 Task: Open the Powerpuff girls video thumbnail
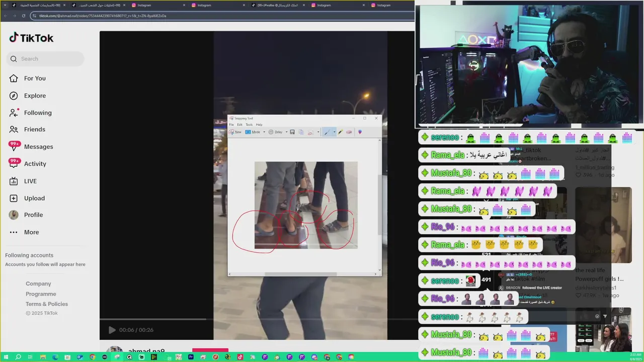pos(603,225)
